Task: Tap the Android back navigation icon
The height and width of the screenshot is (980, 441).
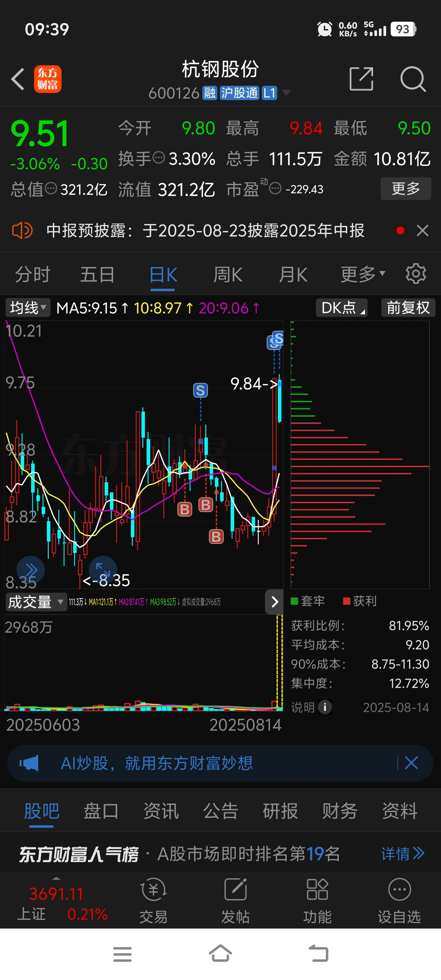Action: click(x=318, y=954)
